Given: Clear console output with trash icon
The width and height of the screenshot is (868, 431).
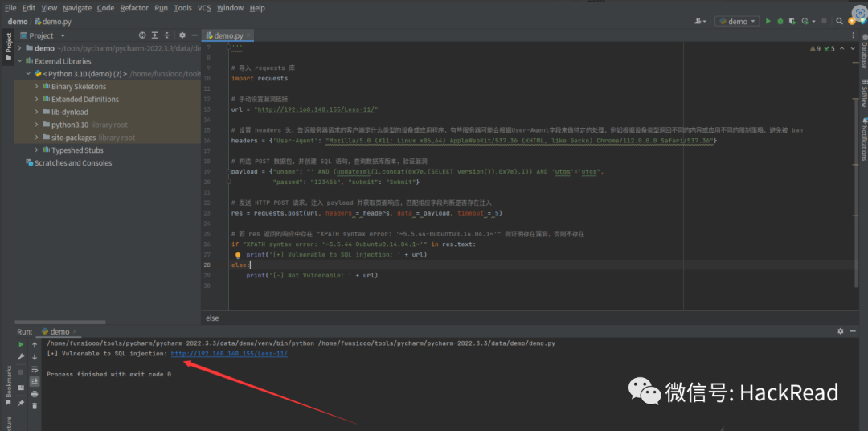Looking at the screenshot, I should coord(35,406).
